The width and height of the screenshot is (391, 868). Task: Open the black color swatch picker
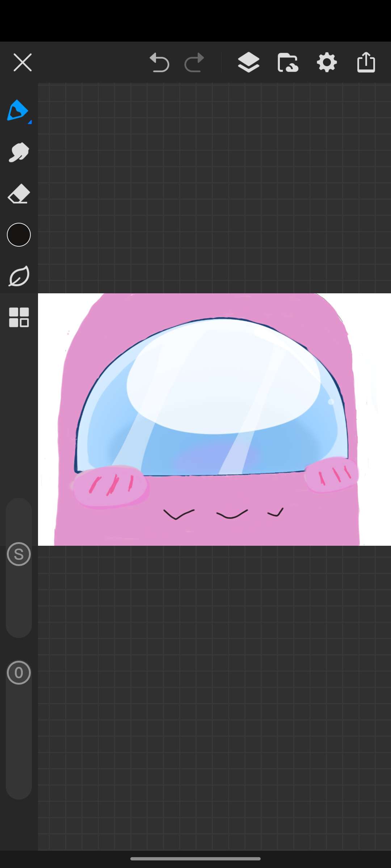click(x=19, y=235)
